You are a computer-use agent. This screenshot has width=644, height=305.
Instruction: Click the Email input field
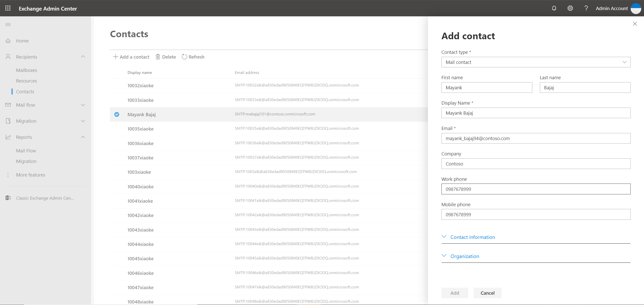click(536, 138)
